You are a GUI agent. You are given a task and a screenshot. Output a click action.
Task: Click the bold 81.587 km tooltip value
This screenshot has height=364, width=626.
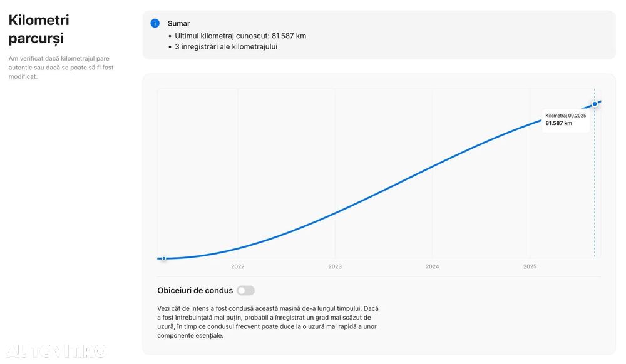coord(558,123)
